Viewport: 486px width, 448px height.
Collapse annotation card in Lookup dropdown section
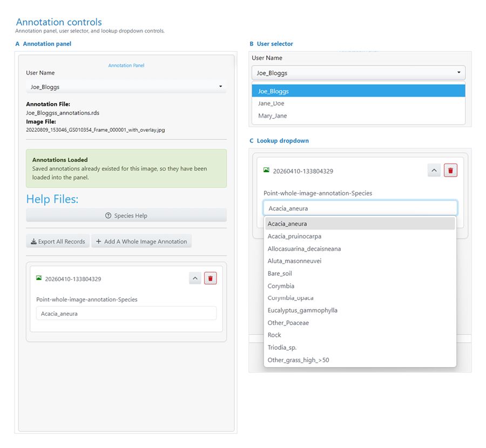(x=434, y=171)
